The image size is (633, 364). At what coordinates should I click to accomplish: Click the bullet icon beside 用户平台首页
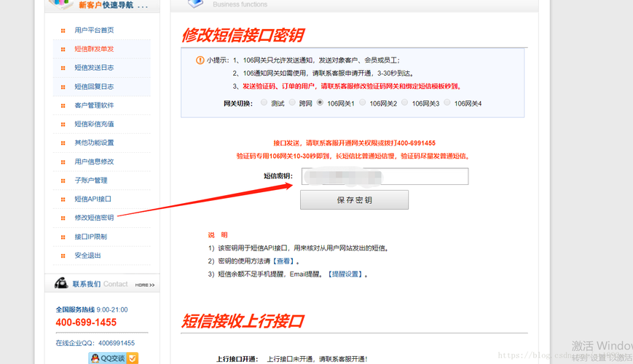point(63,31)
